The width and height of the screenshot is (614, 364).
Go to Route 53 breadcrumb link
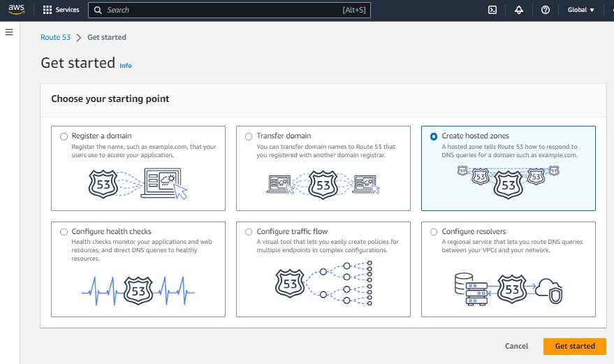pyautogui.click(x=56, y=37)
